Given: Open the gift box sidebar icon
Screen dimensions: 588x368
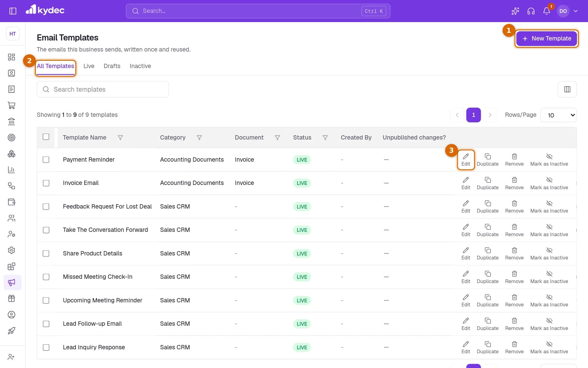Looking at the screenshot, I should point(11,298).
